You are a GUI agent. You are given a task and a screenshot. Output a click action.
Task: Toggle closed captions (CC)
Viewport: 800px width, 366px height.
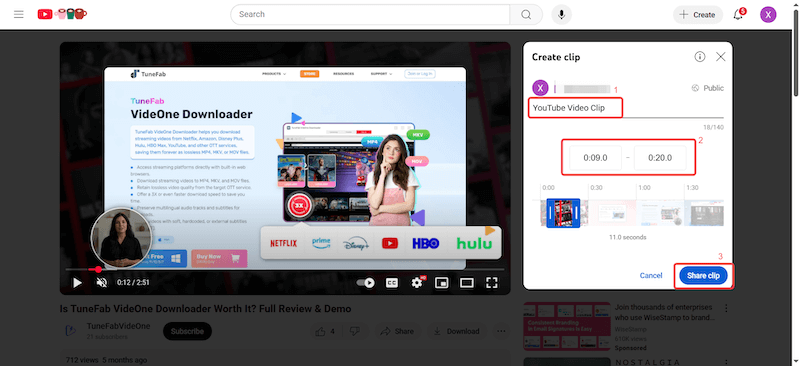point(392,282)
